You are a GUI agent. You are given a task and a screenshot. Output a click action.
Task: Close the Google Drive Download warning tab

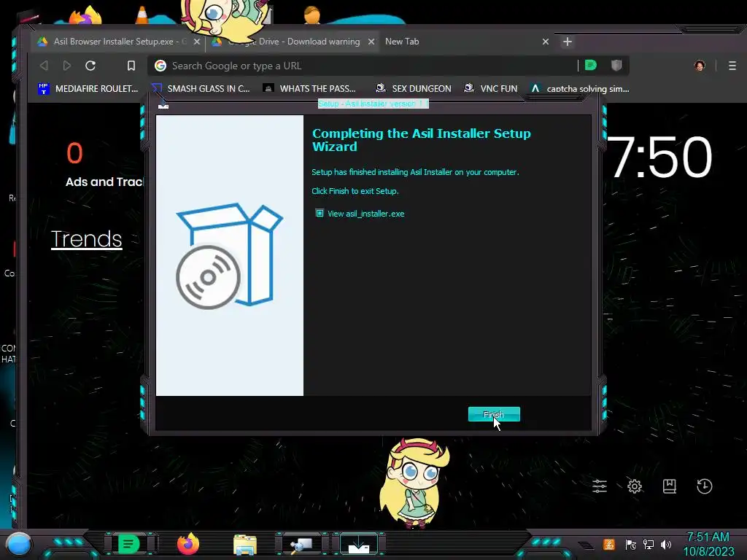(371, 42)
